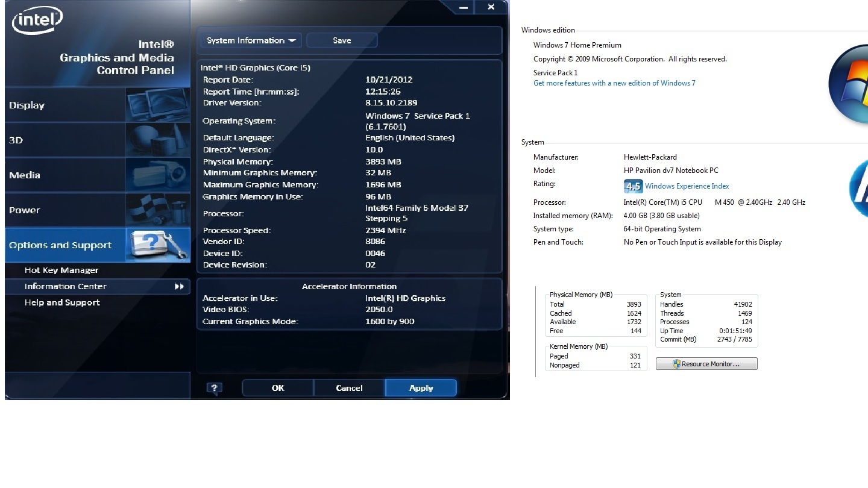Open Help and Support item

62,302
